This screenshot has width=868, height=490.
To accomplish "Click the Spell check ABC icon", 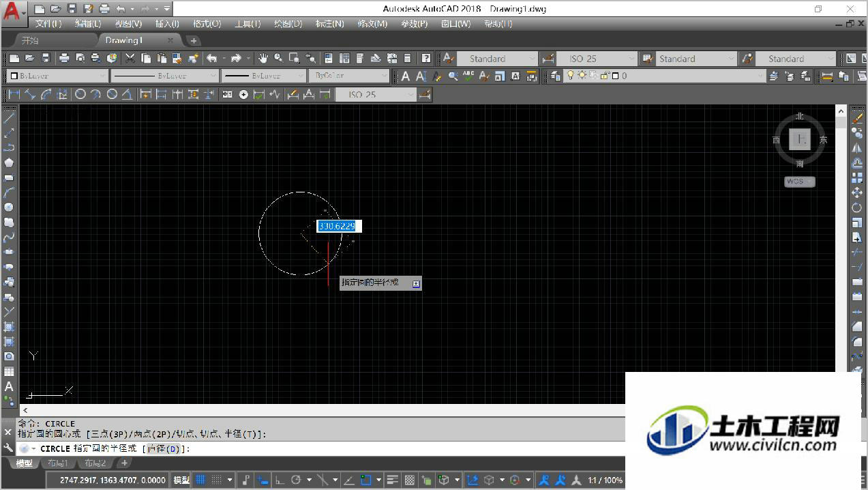I will pyautogui.click(x=468, y=76).
